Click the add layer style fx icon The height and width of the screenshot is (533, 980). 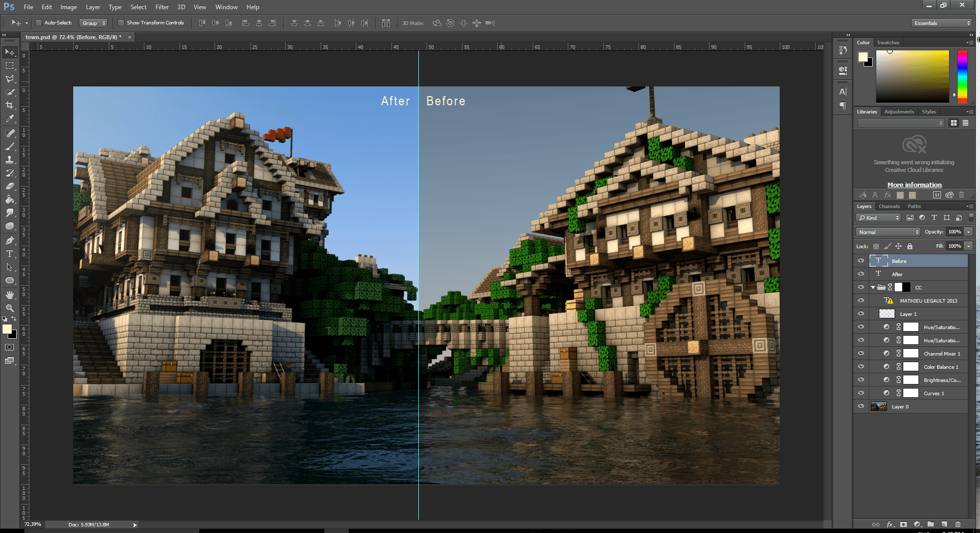click(890, 524)
